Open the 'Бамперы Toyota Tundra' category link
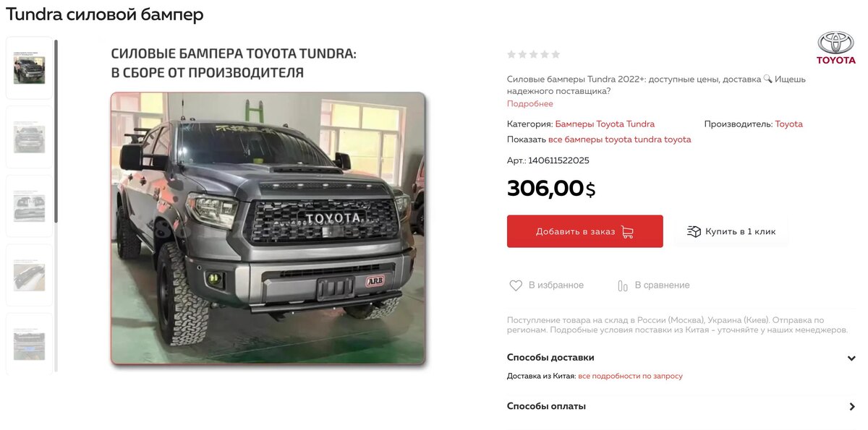This screenshot has width=868, height=430. pyautogui.click(x=605, y=124)
